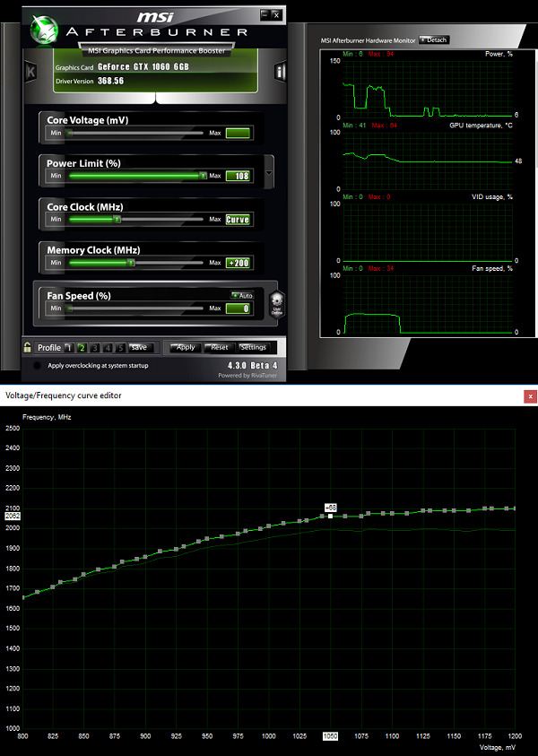Click the 2062 frequency axis label
The height and width of the screenshot is (756, 538).
(x=13, y=516)
